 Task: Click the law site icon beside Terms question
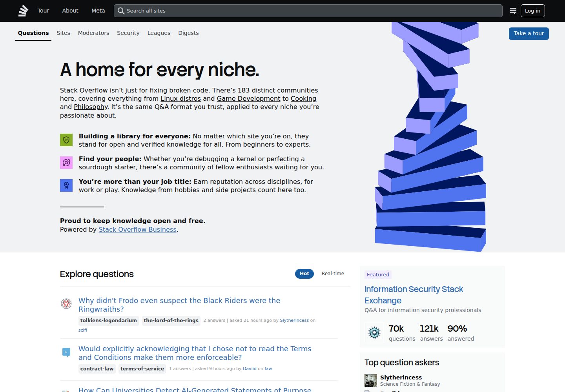(x=66, y=352)
